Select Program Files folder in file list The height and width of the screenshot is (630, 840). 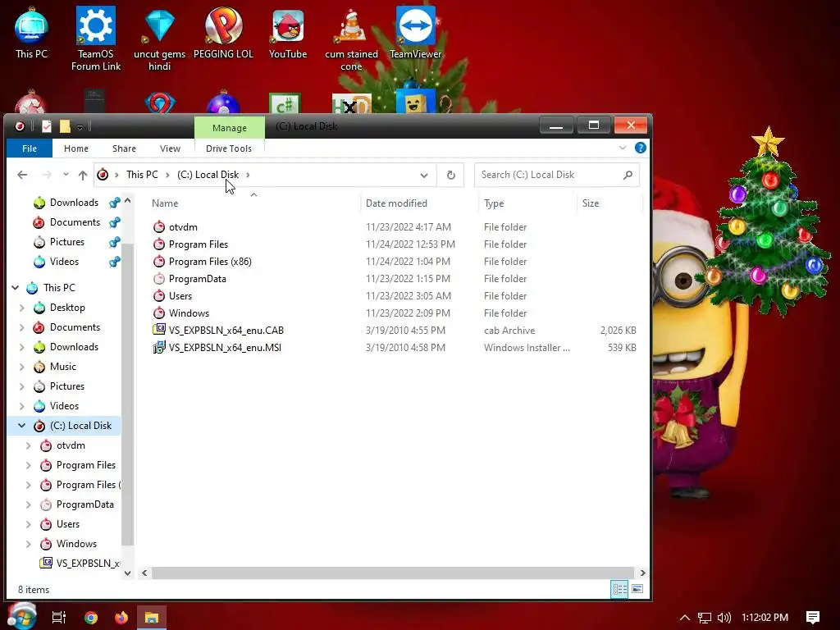click(199, 244)
